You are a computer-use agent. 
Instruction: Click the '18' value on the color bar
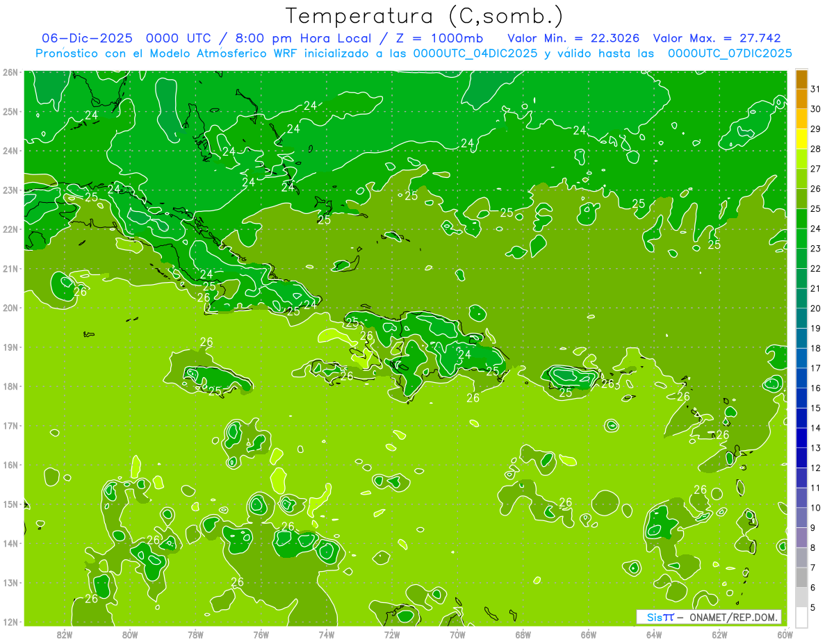tap(816, 348)
